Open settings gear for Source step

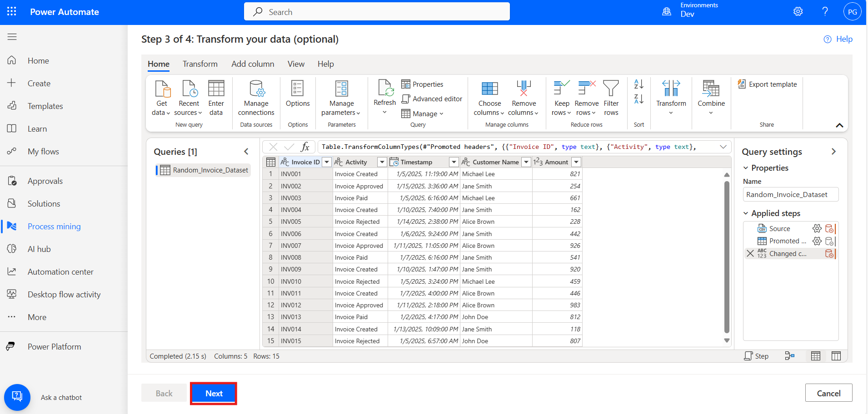point(817,228)
